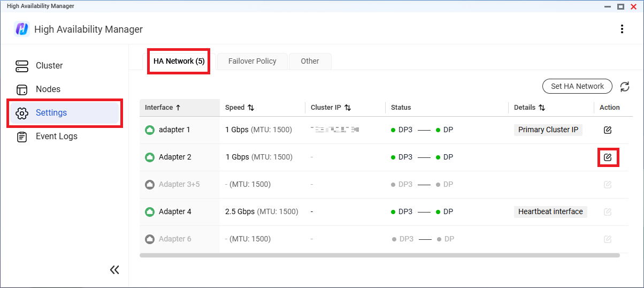The image size is (644, 288).
Task: Click the Cluster server icon in sidebar
Action: pyautogui.click(x=22, y=66)
